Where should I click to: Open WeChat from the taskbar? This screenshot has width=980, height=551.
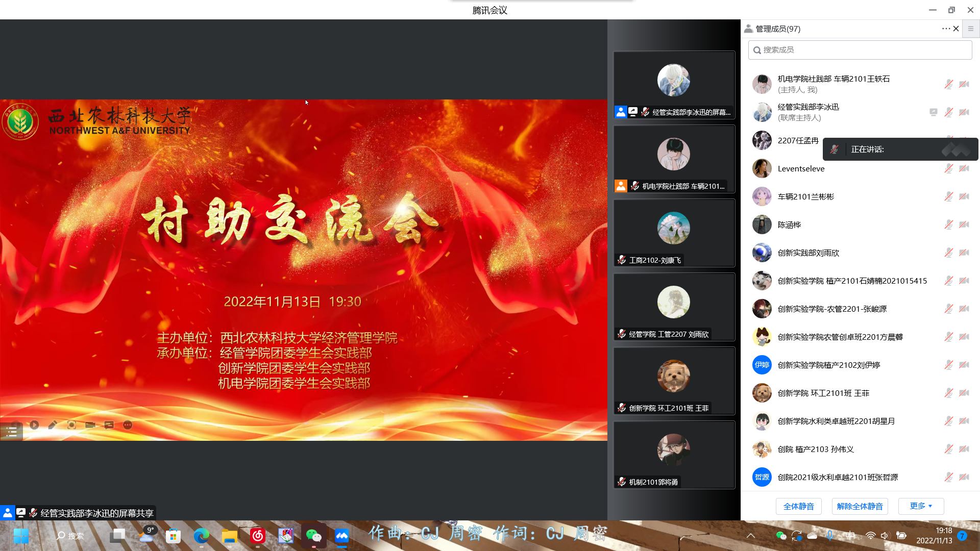point(313,536)
